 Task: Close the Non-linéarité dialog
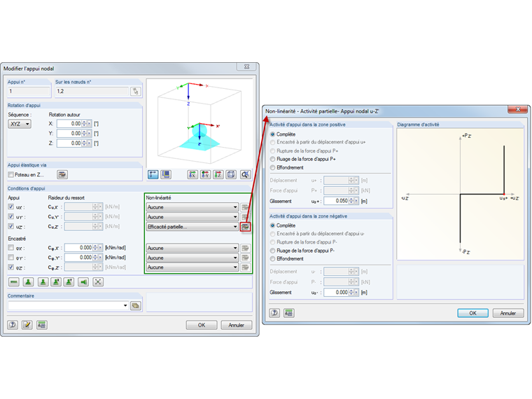click(x=518, y=109)
